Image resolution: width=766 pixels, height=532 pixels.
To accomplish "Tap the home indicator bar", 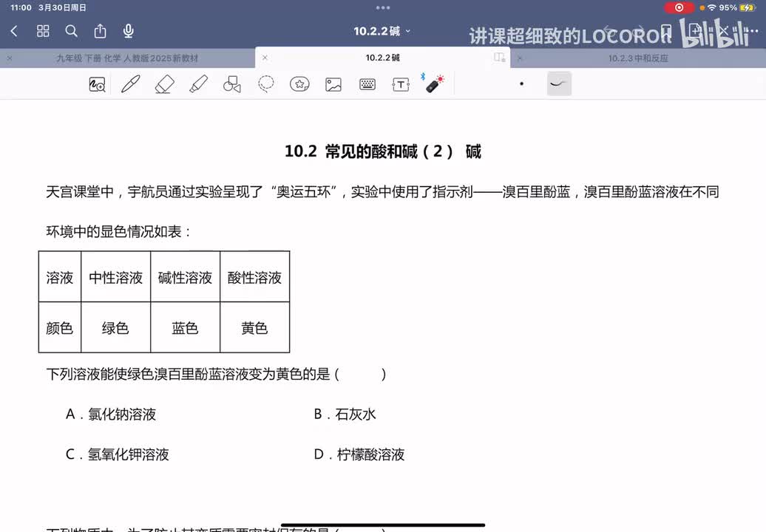I will pos(382,525).
